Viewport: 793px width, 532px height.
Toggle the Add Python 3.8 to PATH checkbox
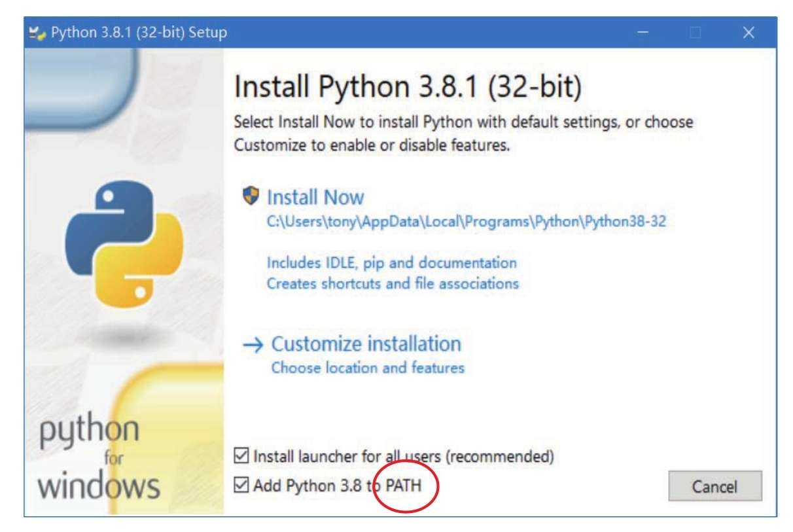coord(241,486)
